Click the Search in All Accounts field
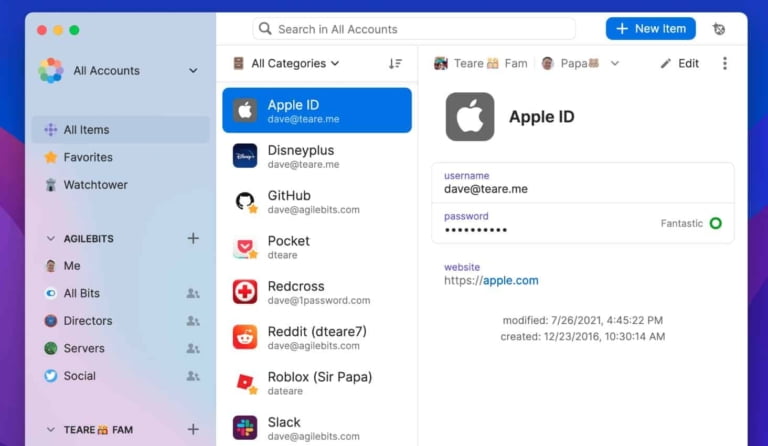 (x=414, y=29)
